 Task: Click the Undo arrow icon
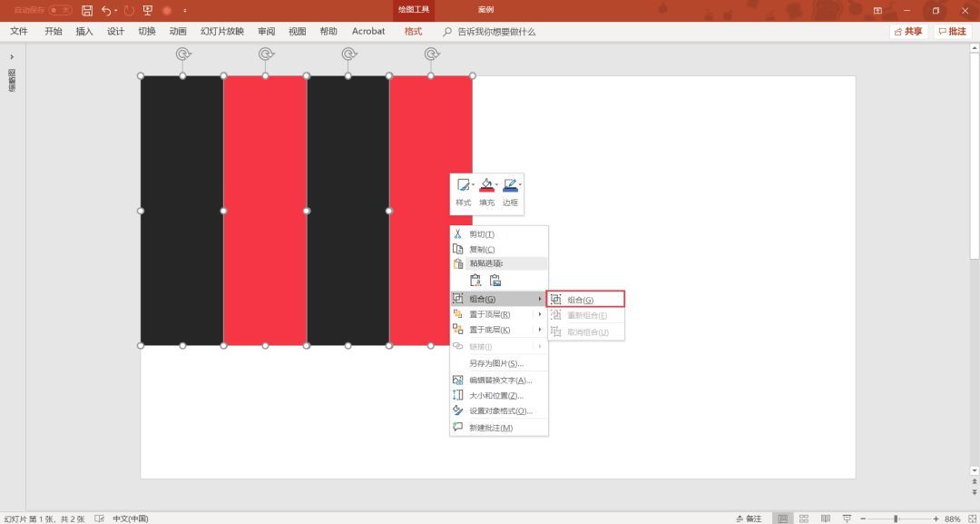tap(106, 11)
